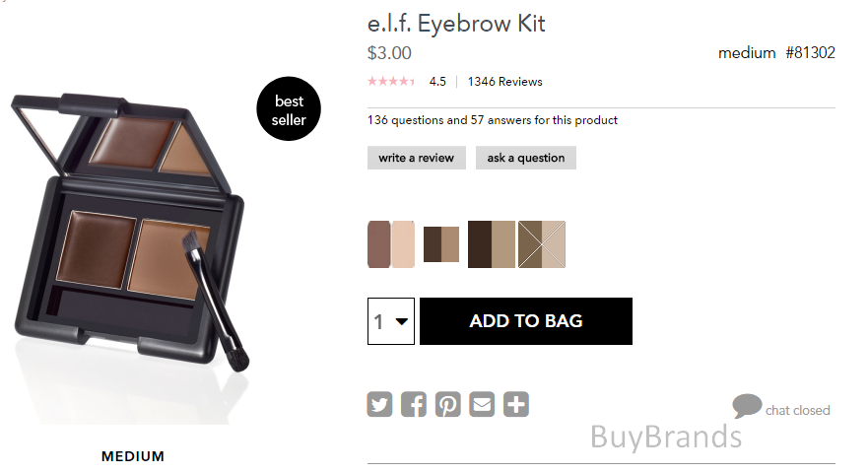Screen dimensions: 868x474
Task: Click the chat bubble icon
Action: pos(747,406)
